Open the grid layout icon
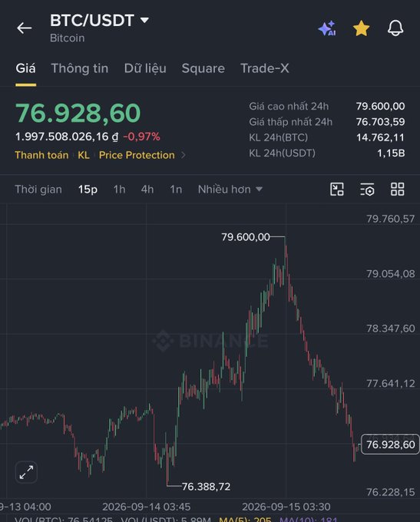The width and height of the screenshot is (420, 522). pos(398,190)
